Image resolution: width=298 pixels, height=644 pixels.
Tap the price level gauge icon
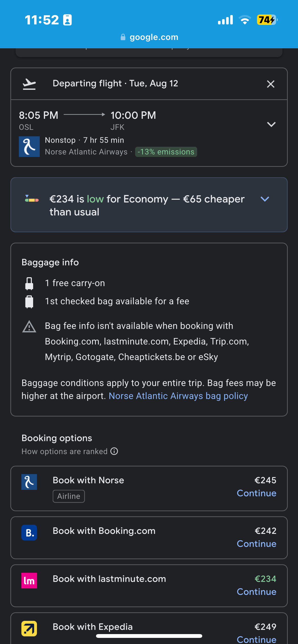point(32,199)
